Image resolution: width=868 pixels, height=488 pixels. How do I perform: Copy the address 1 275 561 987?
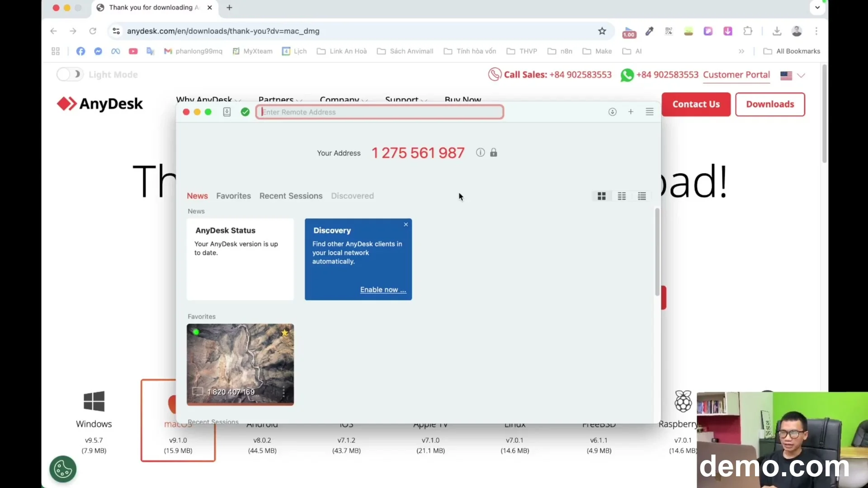click(418, 153)
